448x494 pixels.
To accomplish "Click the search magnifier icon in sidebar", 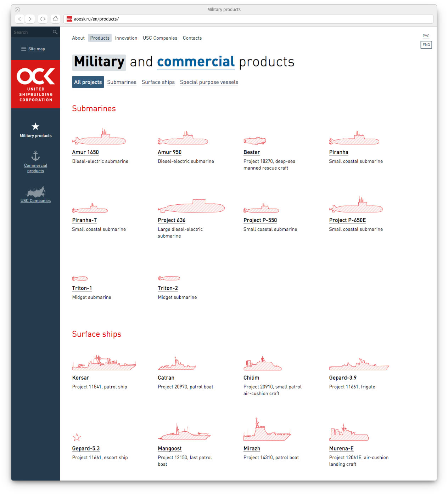I will coord(55,32).
